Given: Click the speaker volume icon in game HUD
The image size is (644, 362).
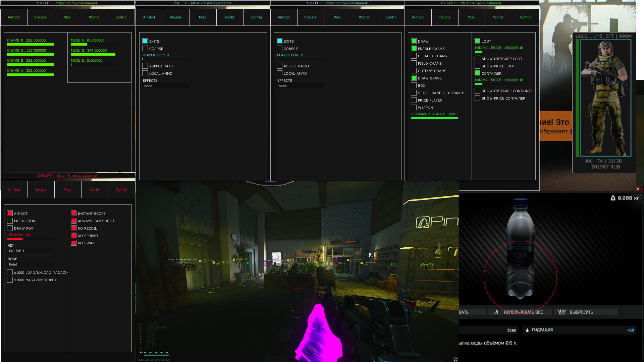Looking at the screenshot, I should [141, 352].
